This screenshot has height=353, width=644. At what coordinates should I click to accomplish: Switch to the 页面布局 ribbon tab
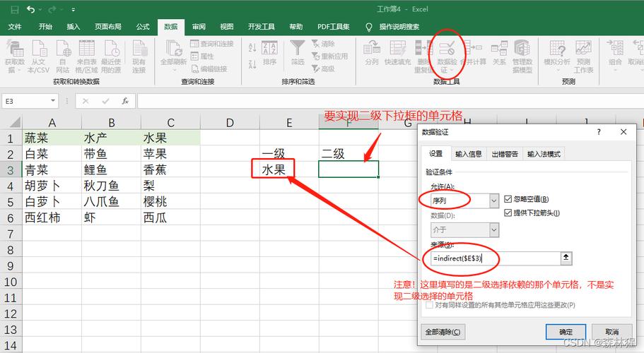pos(108,27)
